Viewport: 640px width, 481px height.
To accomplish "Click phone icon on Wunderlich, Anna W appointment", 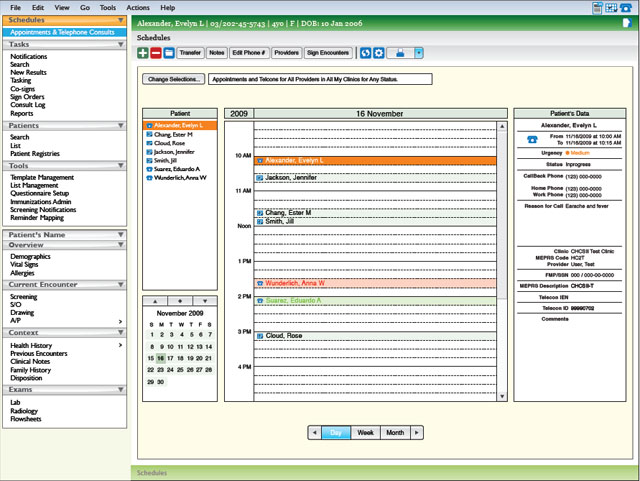I will [x=260, y=283].
